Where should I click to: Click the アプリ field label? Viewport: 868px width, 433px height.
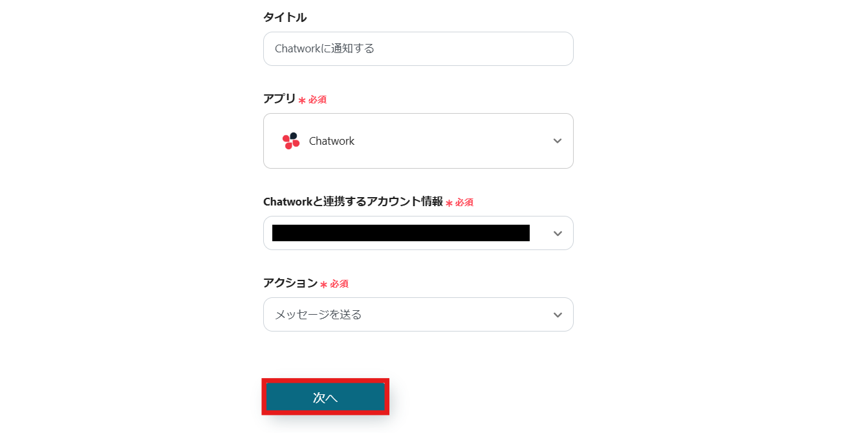pos(279,99)
